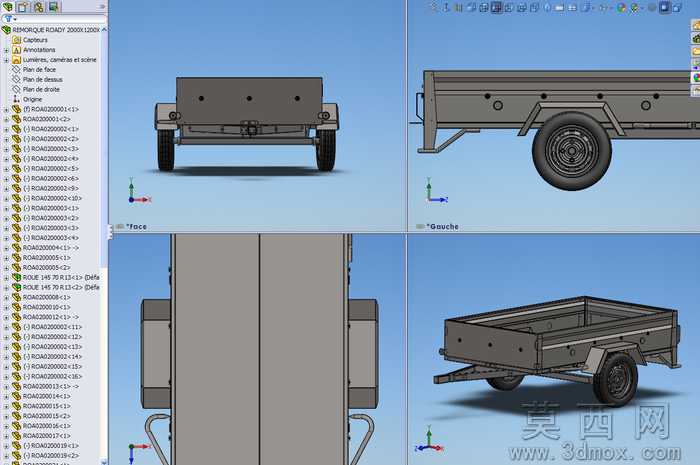
Task: Open the FeatureManager design tree tab
Action: [x=8, y=7]
